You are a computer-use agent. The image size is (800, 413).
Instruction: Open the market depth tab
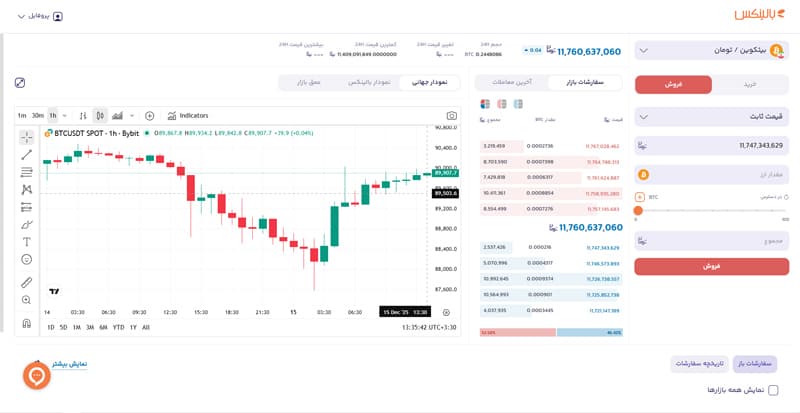309,83
